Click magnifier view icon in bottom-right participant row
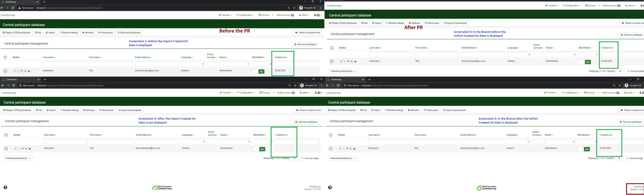Screen dimensions: 644x195 (x=351, y=149)
